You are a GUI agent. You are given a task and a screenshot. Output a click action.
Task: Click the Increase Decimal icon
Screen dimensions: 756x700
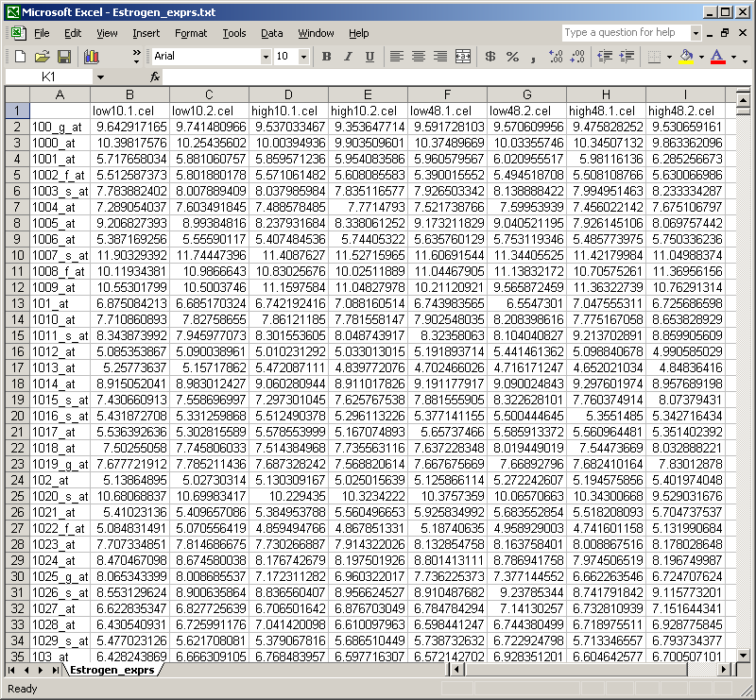(557, 57)
